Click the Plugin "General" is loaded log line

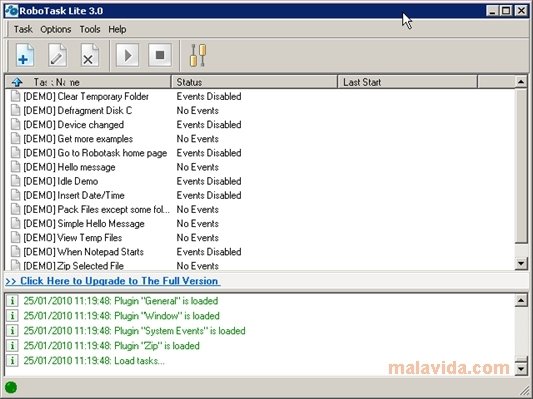pos(121,301)
